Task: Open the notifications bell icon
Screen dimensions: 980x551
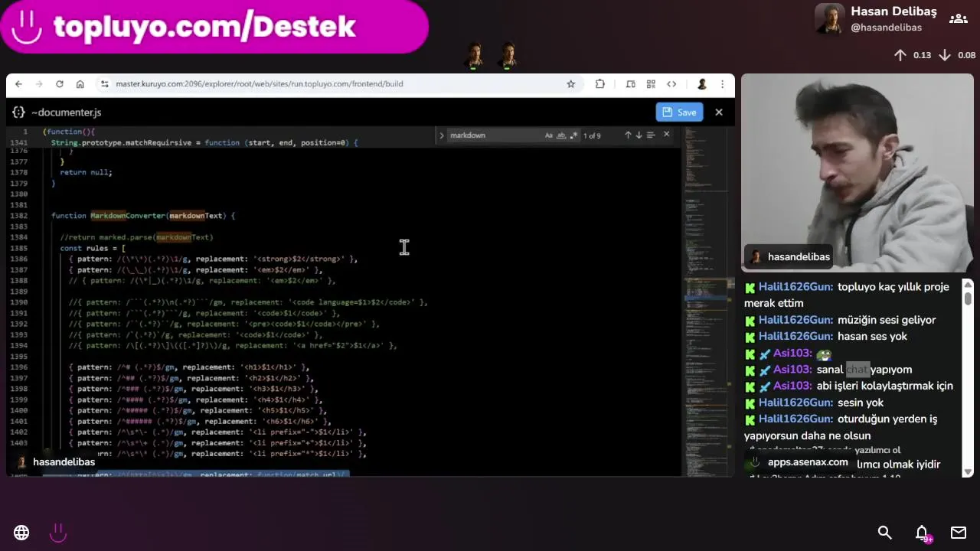Action: click(922, 533)
